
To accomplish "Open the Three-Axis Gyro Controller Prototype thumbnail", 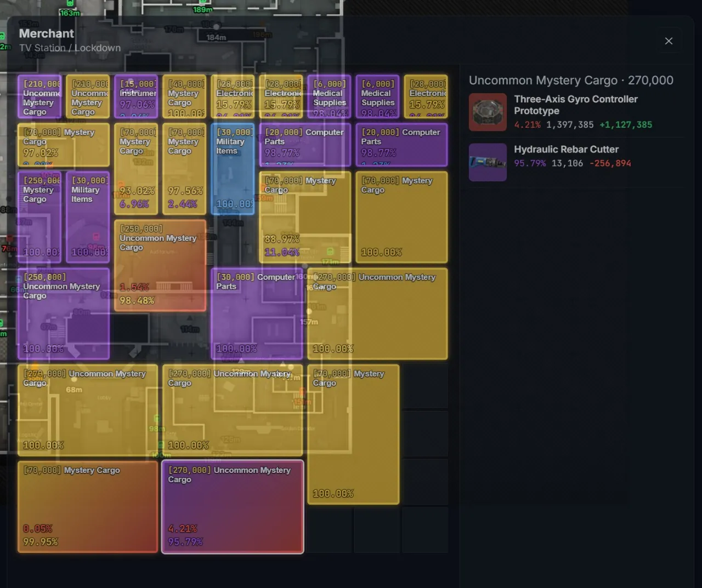I will [488, 112].
